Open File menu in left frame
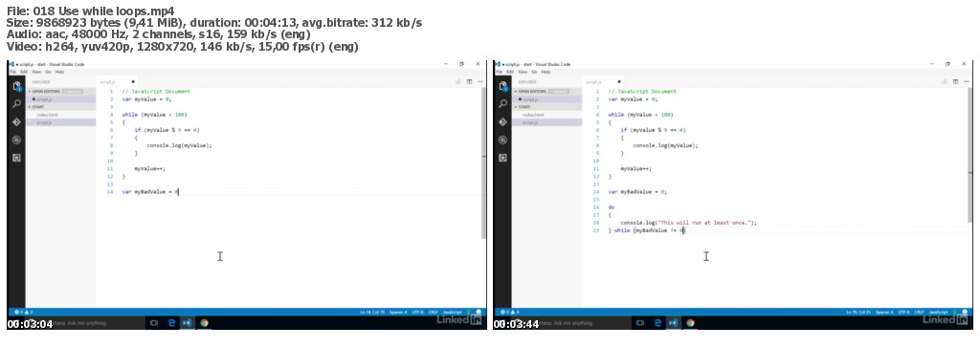The width and height of the screenshot is (980, 347). point(12,72)
